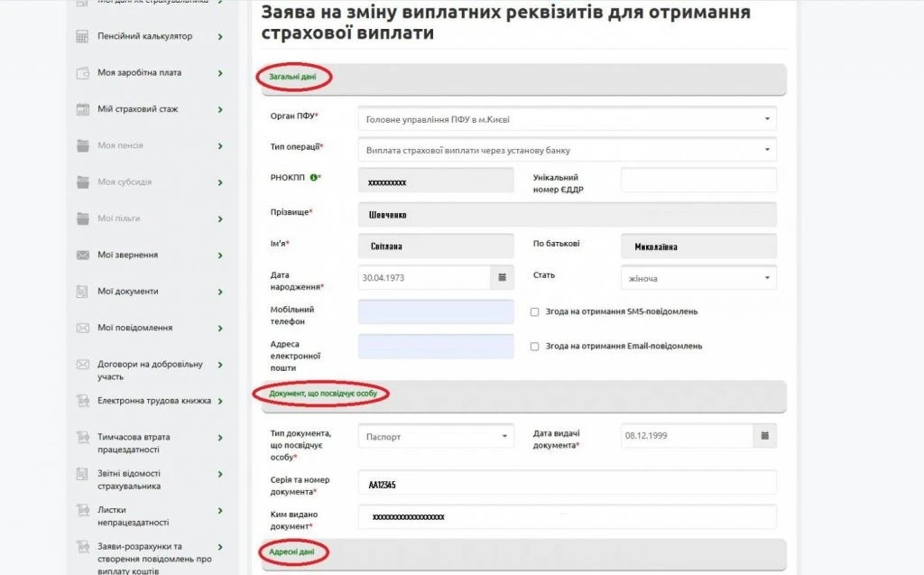The height and width of the screenshot is (575, 924).
Task: Enable Згода на отримання SMS-повідомлень checkbox
Action: pyautogui.click(x=535, y=312)
